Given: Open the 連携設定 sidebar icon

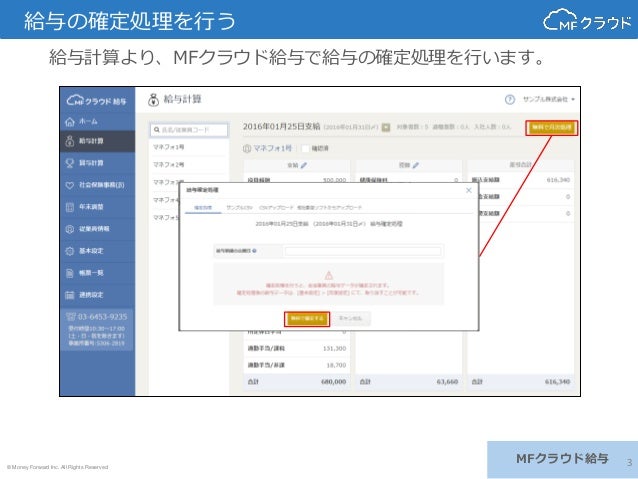Looking at the screenshot, I should pos(70,295).
